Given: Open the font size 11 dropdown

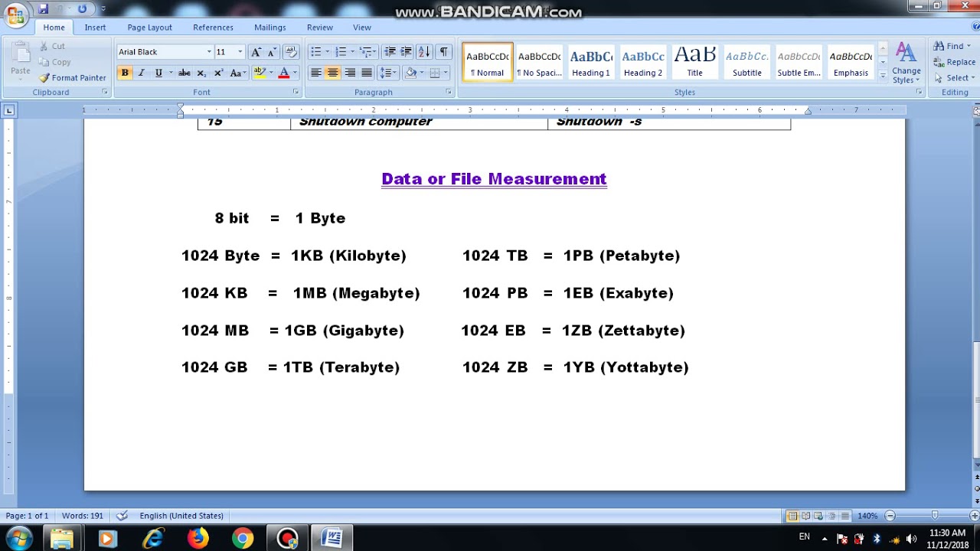Looking at the screenshot, I should click(x=240, y=52).
